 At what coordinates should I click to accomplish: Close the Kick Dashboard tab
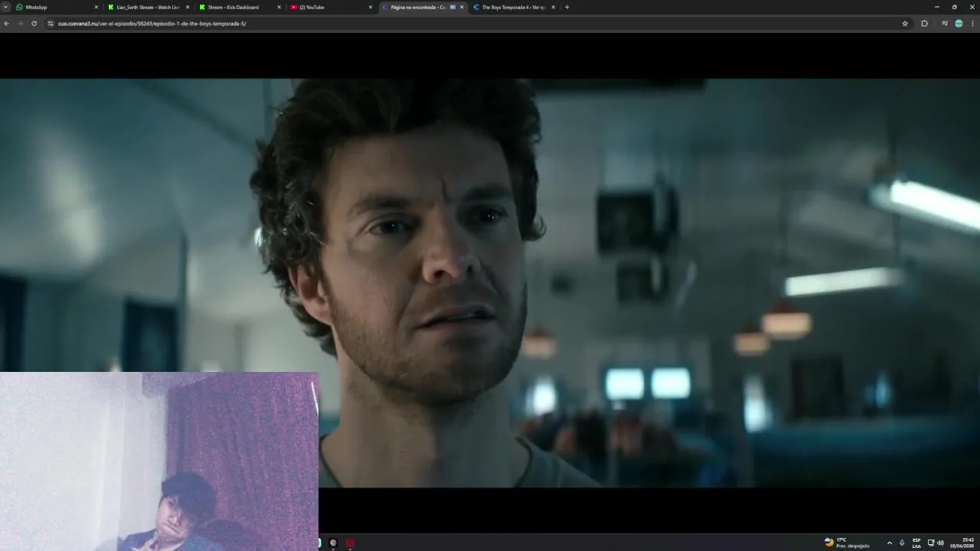point(279,7)
